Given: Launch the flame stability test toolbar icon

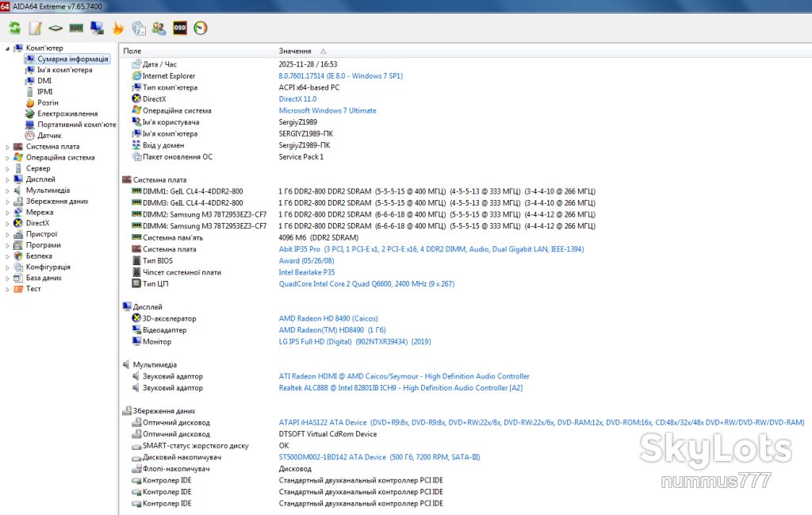Looking at the screenshot, I should click(x=118, y=28).
